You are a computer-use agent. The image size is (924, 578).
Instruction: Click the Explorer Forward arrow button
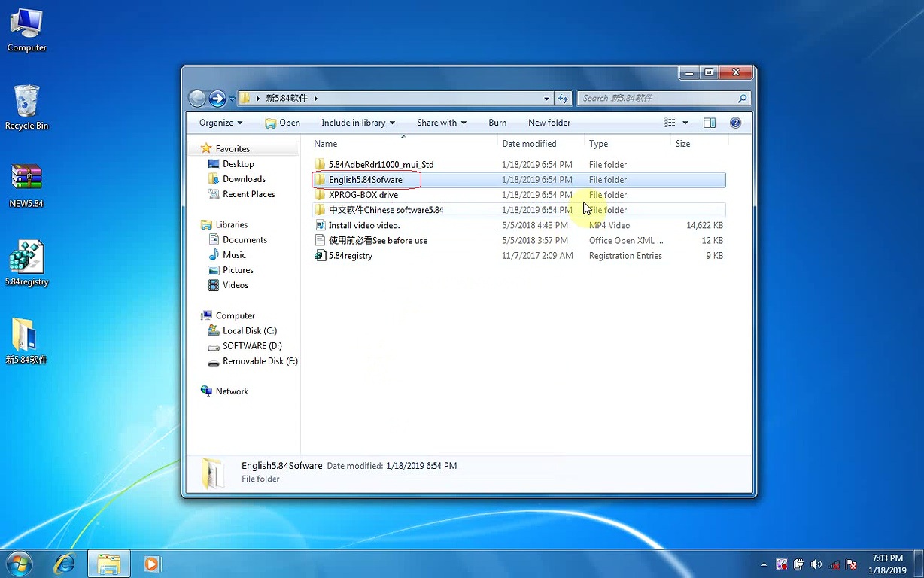point(217,98)
